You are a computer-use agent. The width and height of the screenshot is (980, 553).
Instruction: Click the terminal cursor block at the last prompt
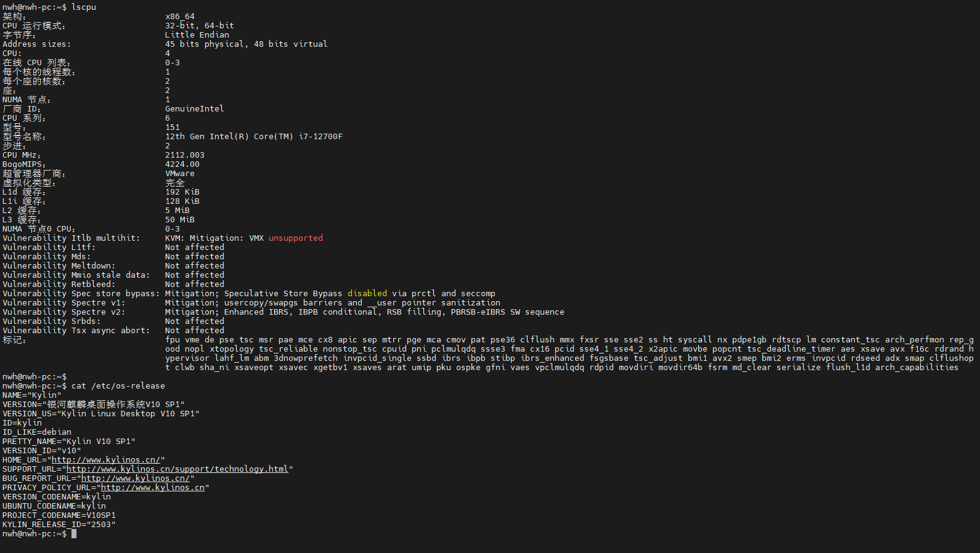(74, 534)
